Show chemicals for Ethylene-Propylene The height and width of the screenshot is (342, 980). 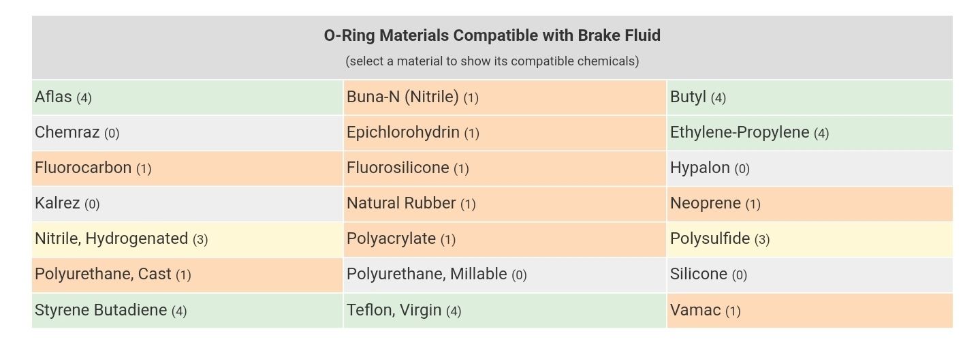[x=810, y=133]
